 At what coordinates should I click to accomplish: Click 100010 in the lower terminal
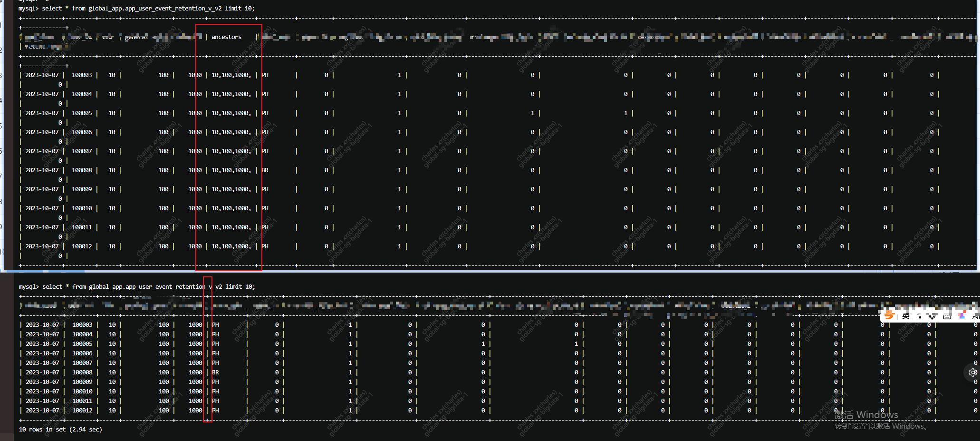click(82, 391)
